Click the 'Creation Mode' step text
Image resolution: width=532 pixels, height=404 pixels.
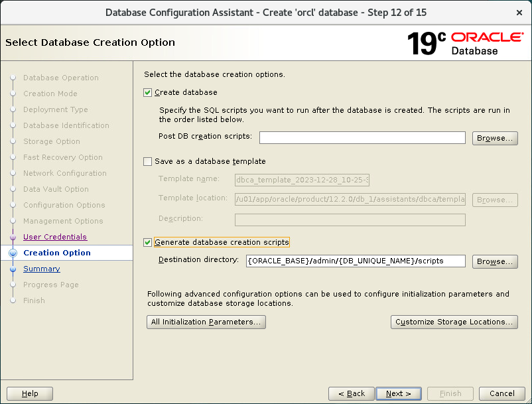coord(50,94)
